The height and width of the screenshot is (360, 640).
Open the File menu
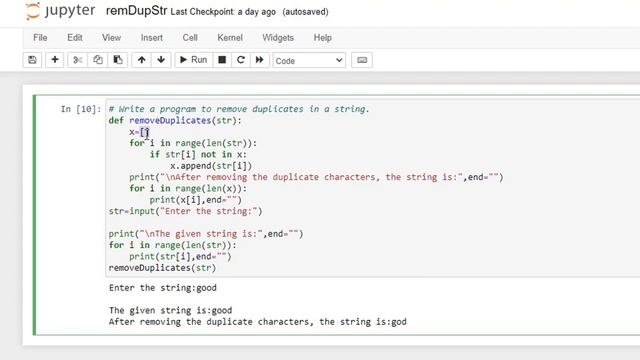click(40, 38)
